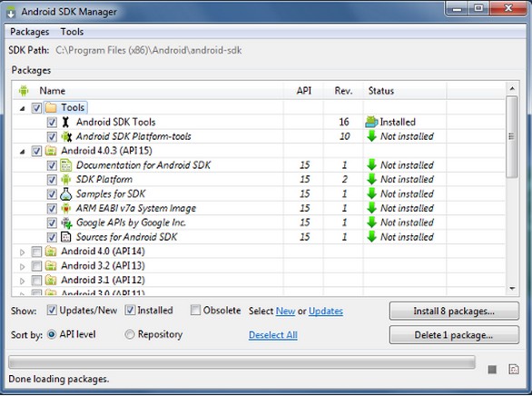The width and height of the screenshot is (532, 396).
Task: Click the ARM EABI v7a System Image icon
Action: pos(66,208)
